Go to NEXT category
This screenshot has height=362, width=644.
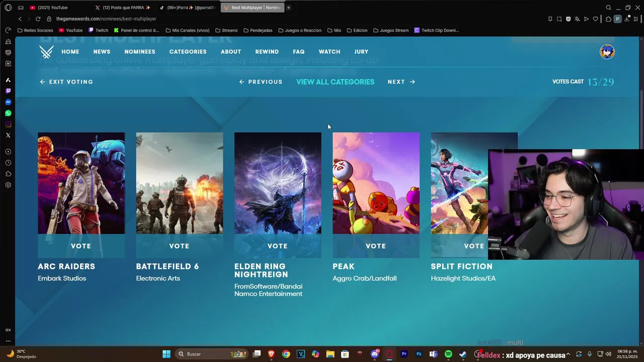point(401,82)
